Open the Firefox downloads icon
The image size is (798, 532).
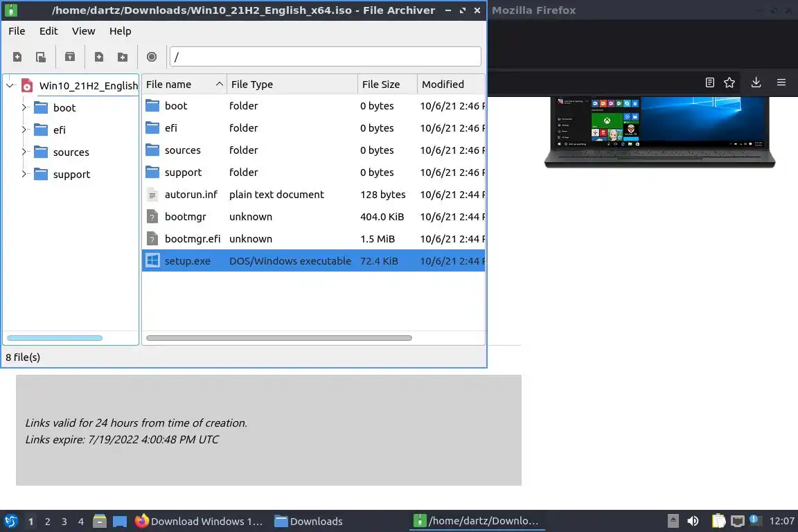click(756, 82)
